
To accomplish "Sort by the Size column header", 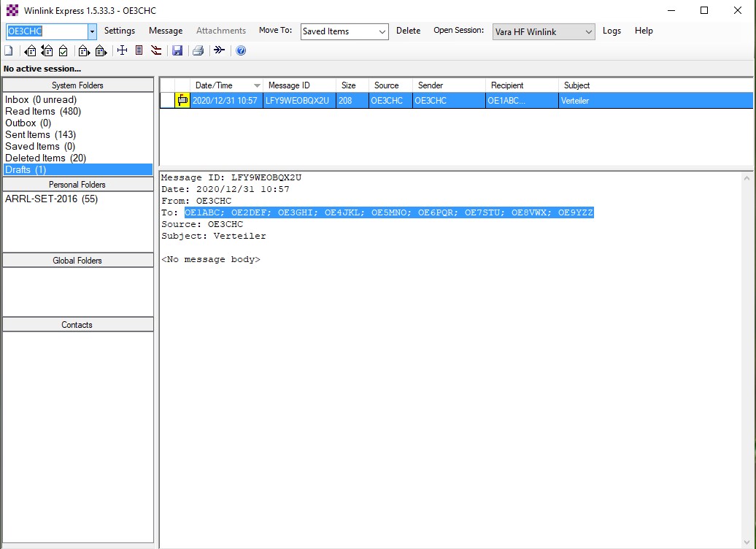I will (x=352, y=85).
